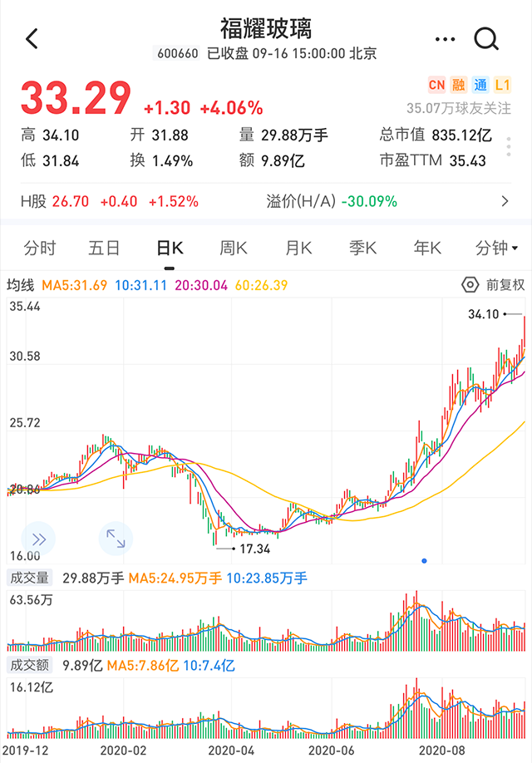Tap the L1 quote level badge

click(502, 85)
